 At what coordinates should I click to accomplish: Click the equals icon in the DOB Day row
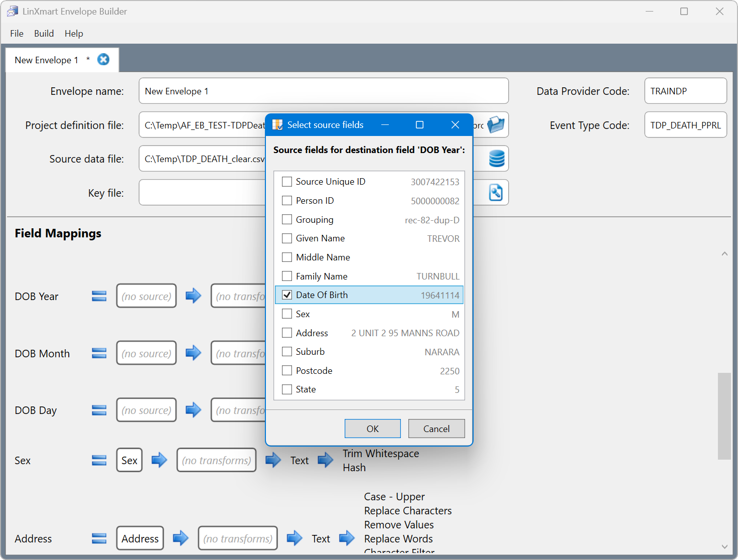(x=99, y=410)
